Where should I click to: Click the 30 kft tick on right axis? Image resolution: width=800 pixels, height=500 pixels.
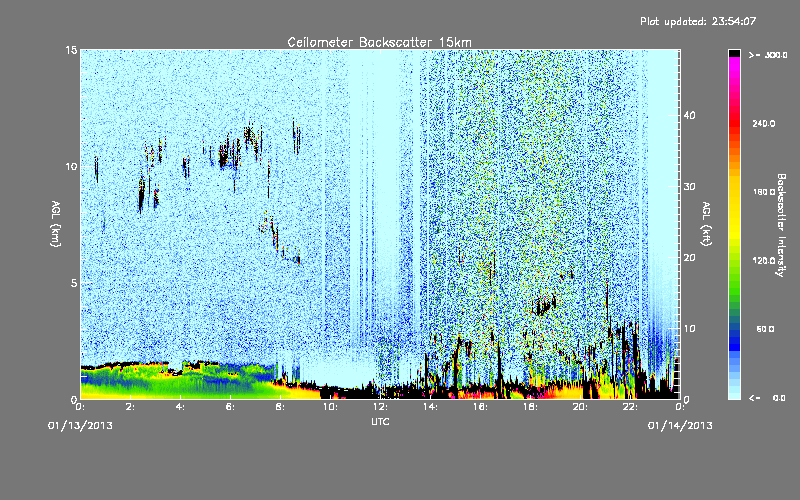(x=689, y=187)
